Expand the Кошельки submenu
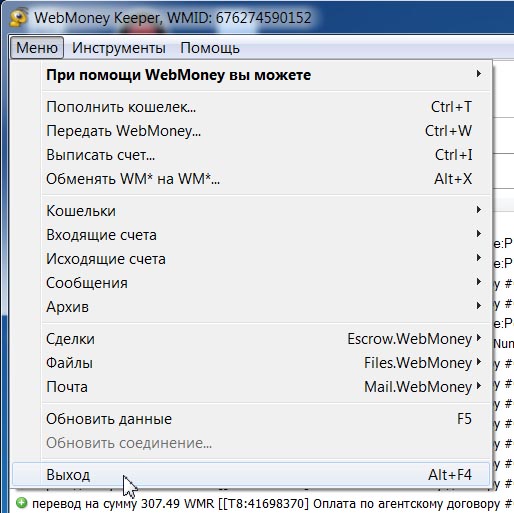 [x=251, y=211]
